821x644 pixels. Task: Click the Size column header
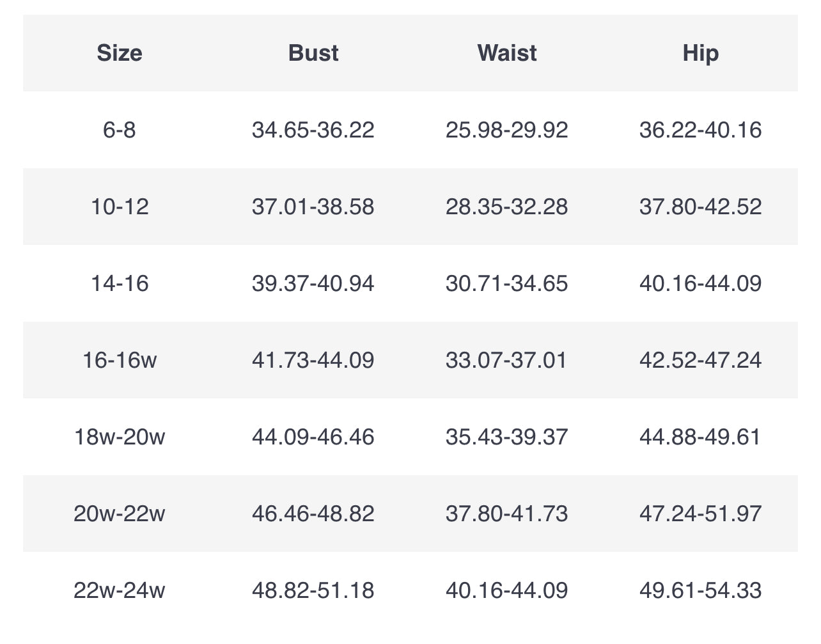click(x=120, y=53)
